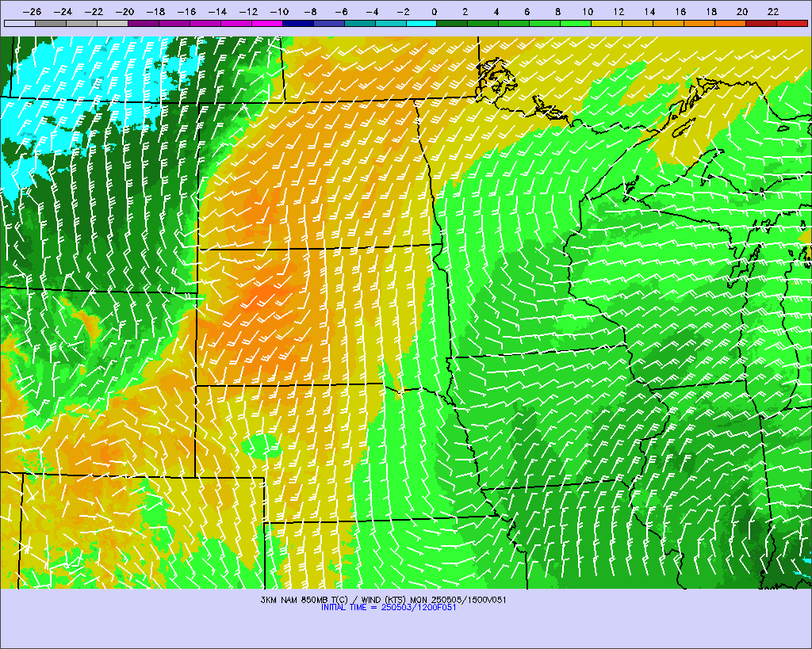This screenshot has width=812, height=649.
Task: Pick the deep orange swatch between 18 and 20
Action: (x=730, y=23)
